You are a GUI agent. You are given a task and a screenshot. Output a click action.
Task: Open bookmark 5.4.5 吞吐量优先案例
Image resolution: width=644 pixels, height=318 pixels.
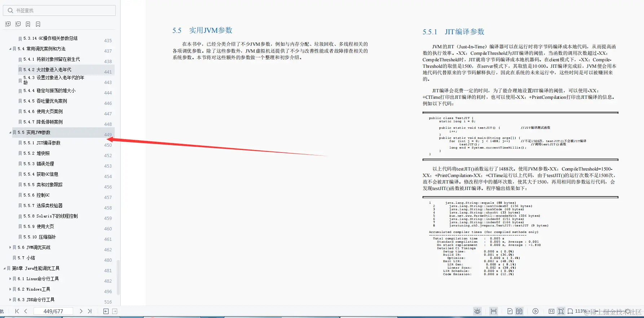pyautogui.click(x=45, y=101)
